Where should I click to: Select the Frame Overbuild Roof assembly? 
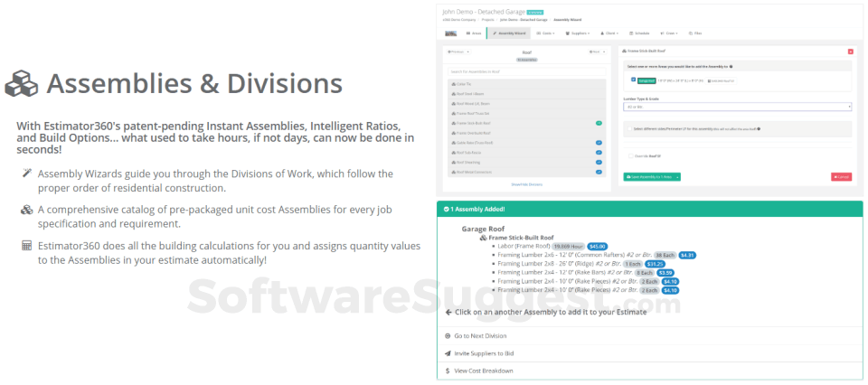[x=526, y=134]
